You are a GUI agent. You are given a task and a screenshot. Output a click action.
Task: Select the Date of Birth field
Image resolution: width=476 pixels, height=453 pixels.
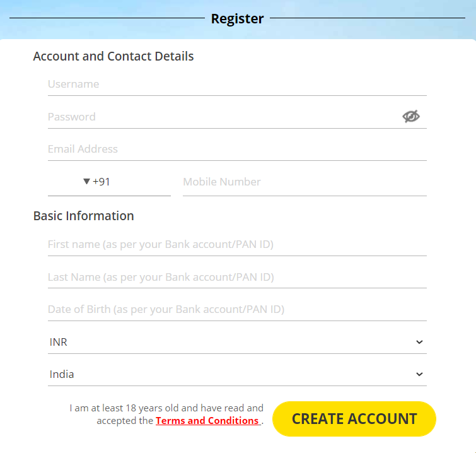(236, 309)
